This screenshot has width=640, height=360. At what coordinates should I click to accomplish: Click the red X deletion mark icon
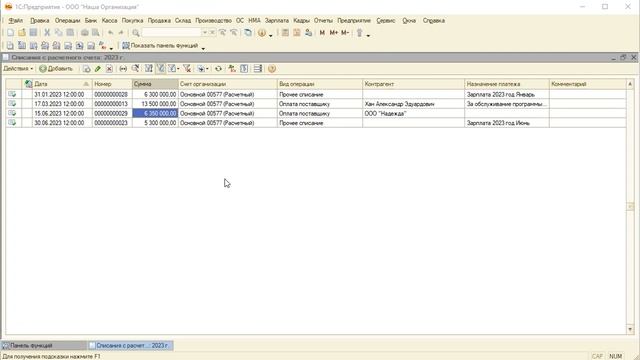[109, 69]
